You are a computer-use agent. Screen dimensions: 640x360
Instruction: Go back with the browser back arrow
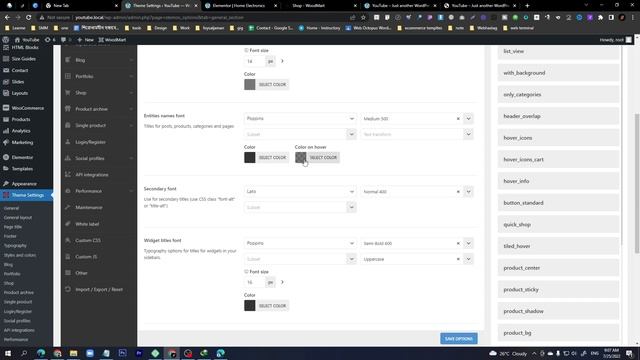tap(7, 18)
